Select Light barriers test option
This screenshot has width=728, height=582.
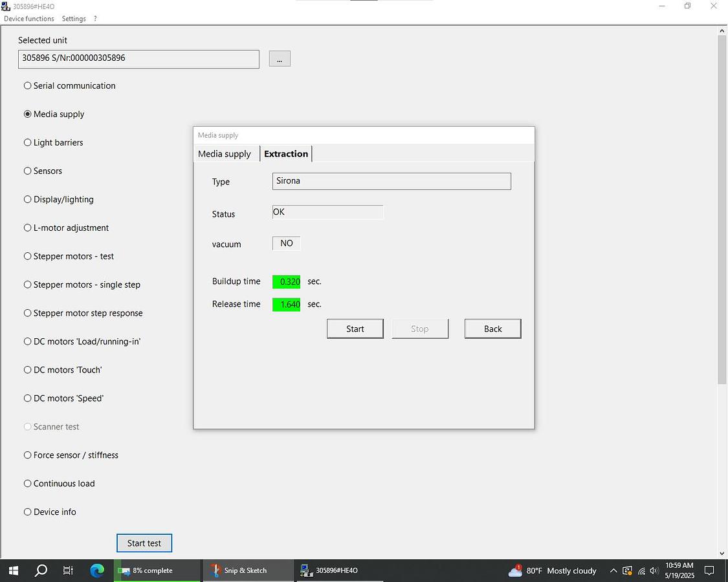28,142
